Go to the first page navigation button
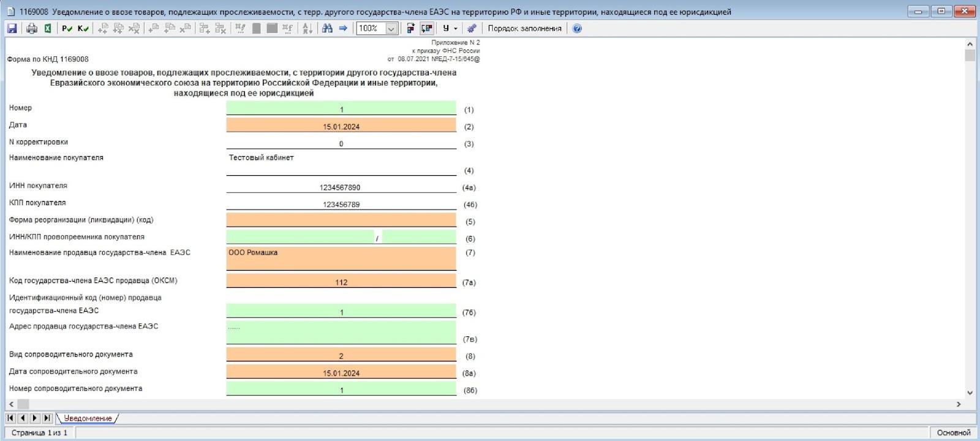 (x=10, y=418)
